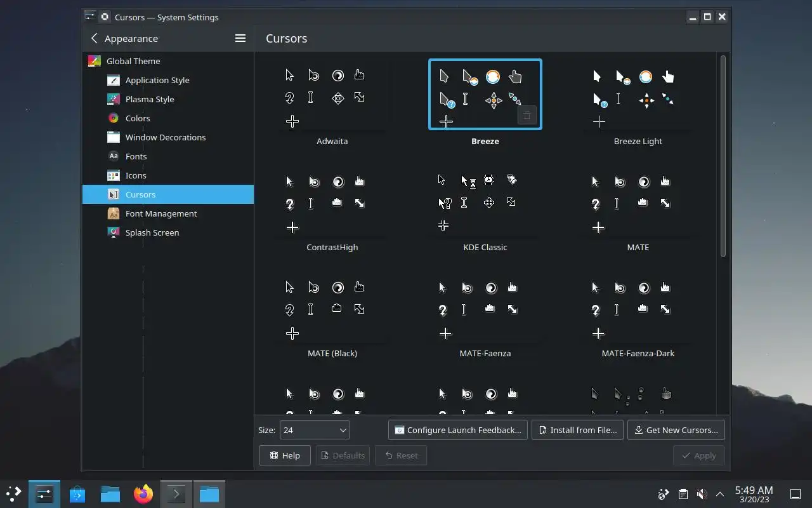Viewport: 812px width, 508px height.
Task: Select the Cursors sidebar entry
Action: (x=168, y=194)
